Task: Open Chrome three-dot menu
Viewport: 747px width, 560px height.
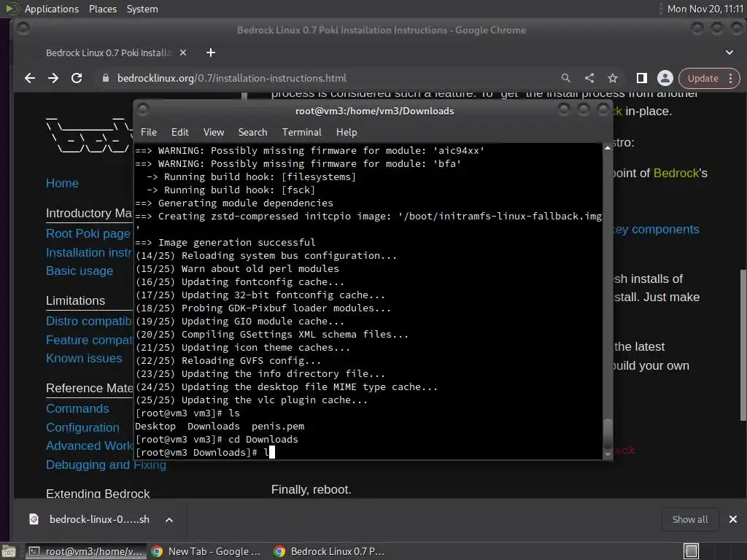Action: click(731, 78)
